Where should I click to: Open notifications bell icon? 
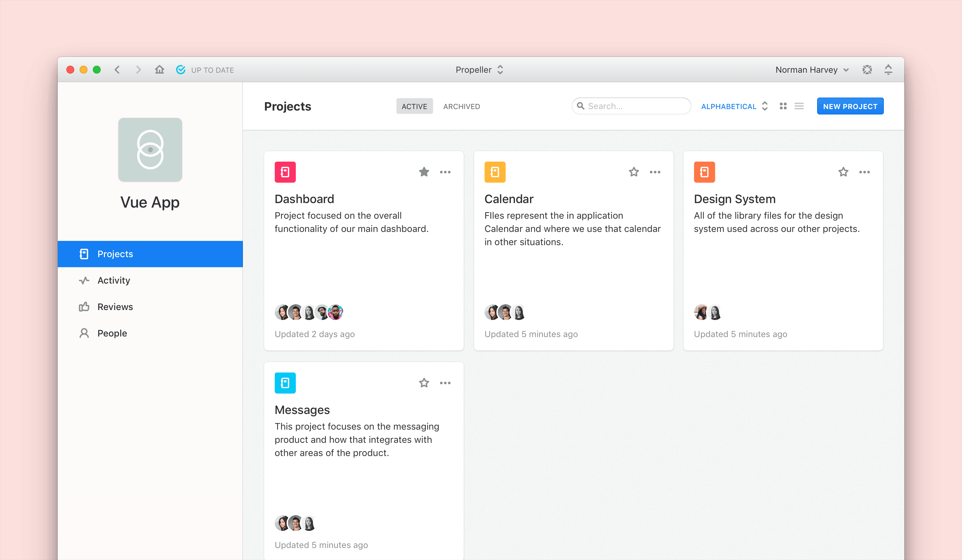(888, 70)
